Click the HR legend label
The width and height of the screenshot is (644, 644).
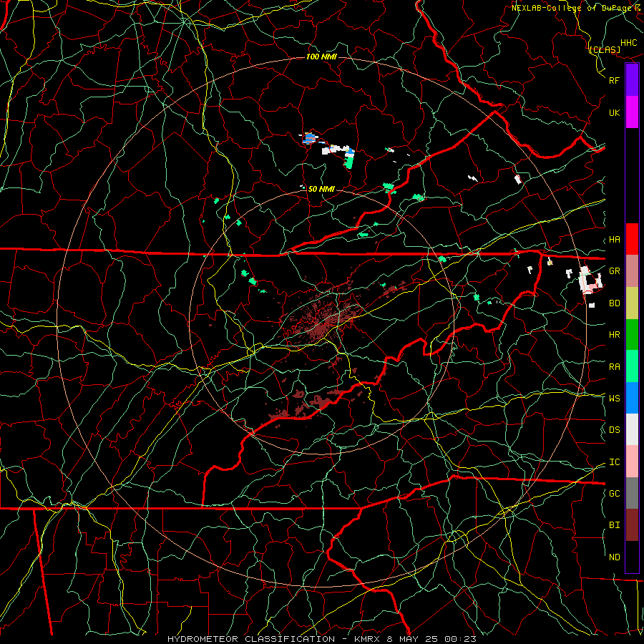(x=615, y=335)
